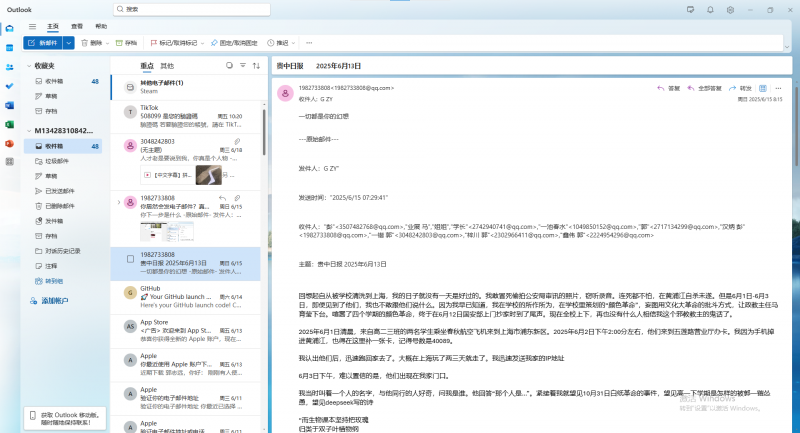Click the 答复 (Reply) button in reading pane
Screen dimensions: 800x433
tap(668, 88)
